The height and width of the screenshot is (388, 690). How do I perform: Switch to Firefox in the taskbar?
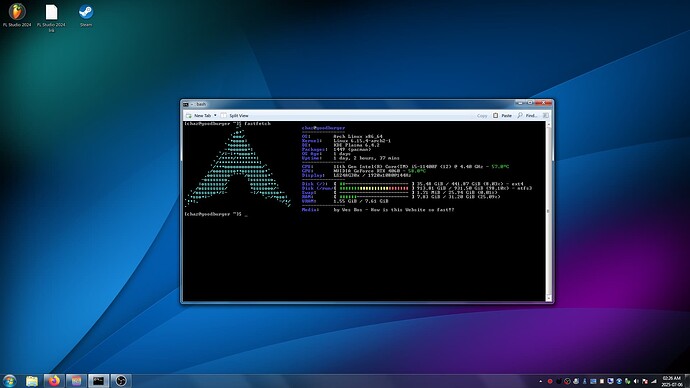pos(54,381)
